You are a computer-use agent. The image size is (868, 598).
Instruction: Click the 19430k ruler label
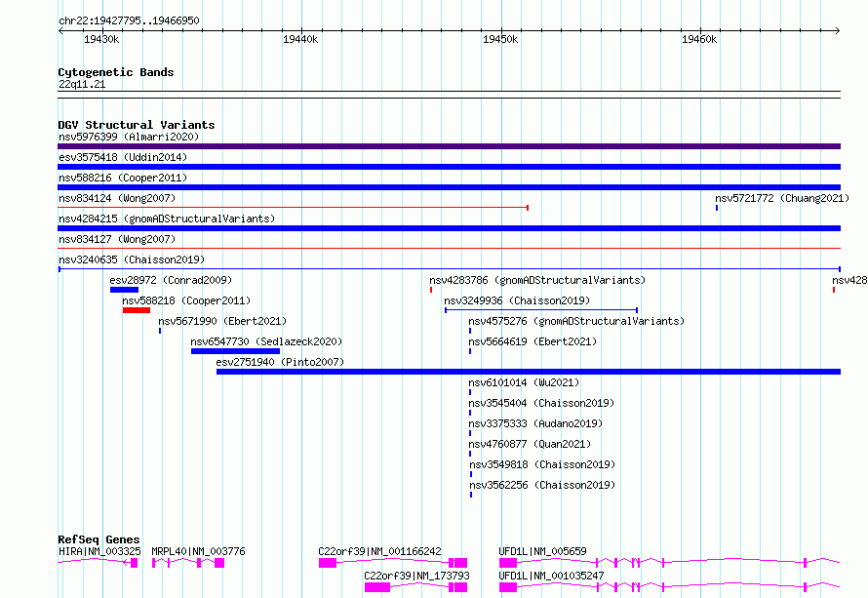coord(101,39)
